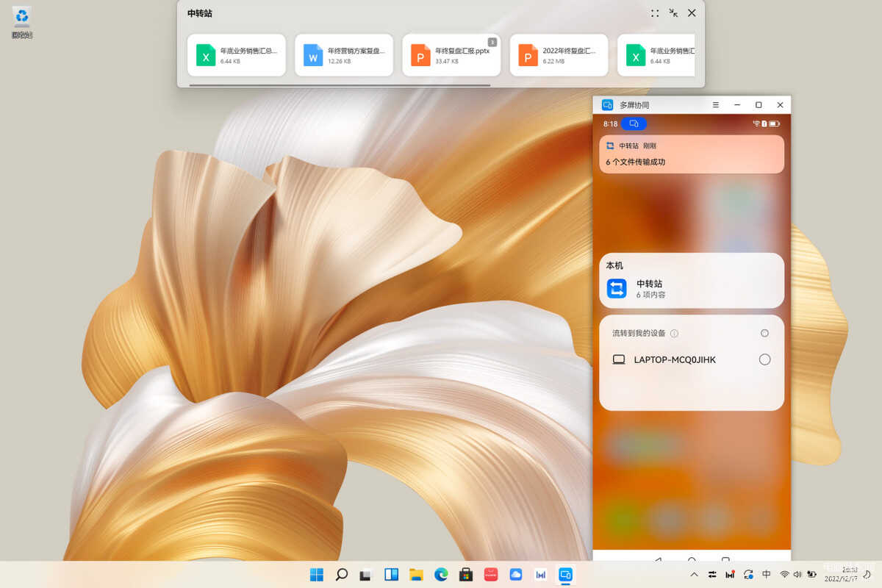The width and height of the screenshot is (882, 588).
Task: Select the Recycle Bin desktop icon
Action: point(22,22)
